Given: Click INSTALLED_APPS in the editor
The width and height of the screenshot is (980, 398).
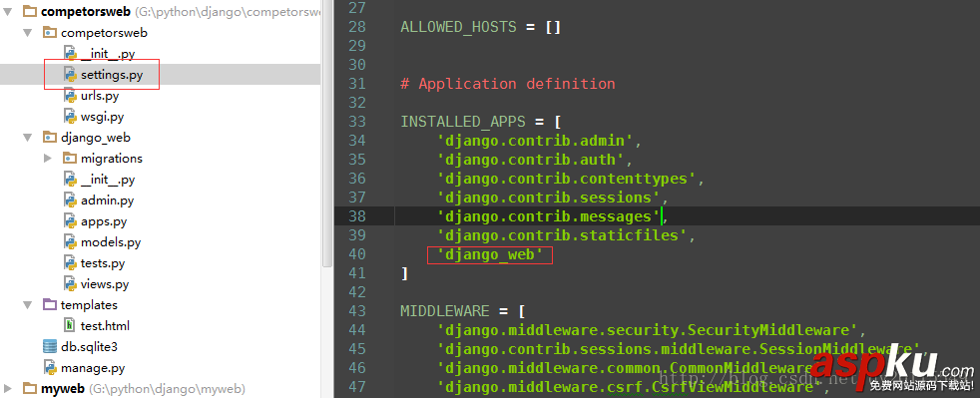Looking at the screenshot, I should point(463,122).
